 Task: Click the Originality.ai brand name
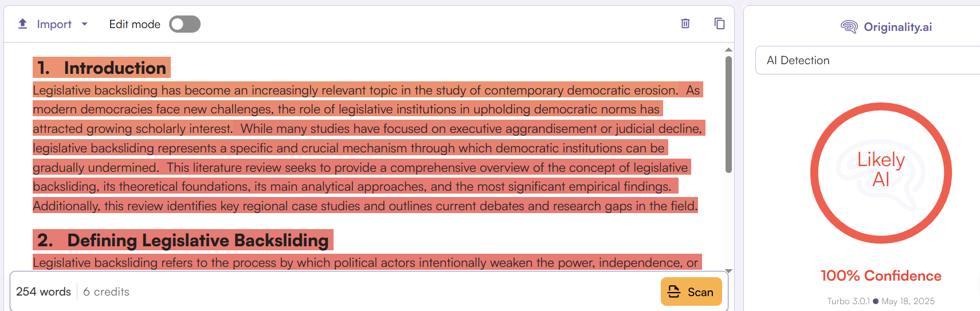[898, 27]
